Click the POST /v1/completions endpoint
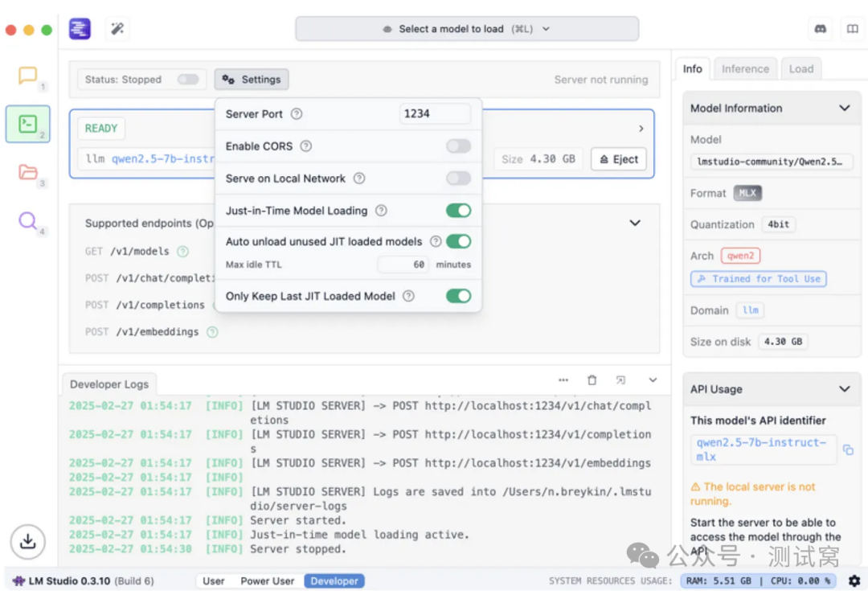 (x=145, y=306)
